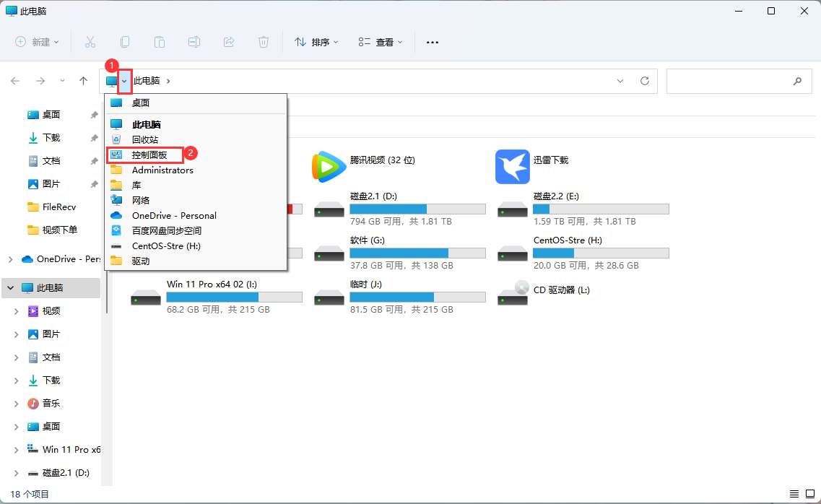Image resolution: width=821 pixels, height=504 pixels.
Task: Expand OneDrive node in sidebar
Action: (x=11, y=259)
